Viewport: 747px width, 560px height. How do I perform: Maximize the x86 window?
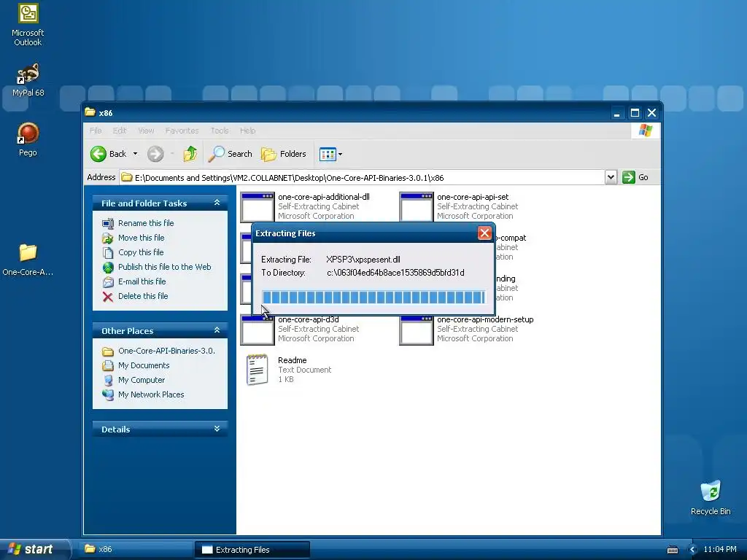(635, 113)
